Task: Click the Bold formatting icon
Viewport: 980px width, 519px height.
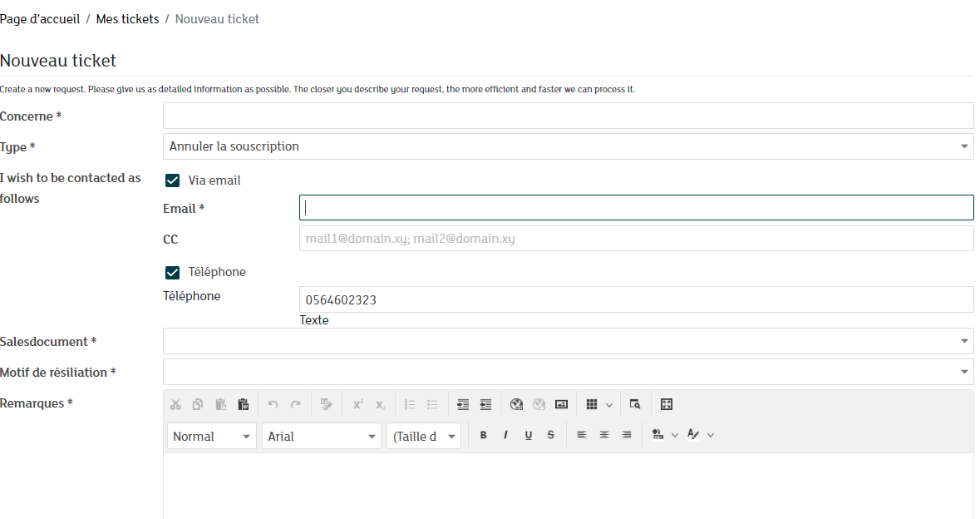Action: pyautogui.click(x=483, y=435)
